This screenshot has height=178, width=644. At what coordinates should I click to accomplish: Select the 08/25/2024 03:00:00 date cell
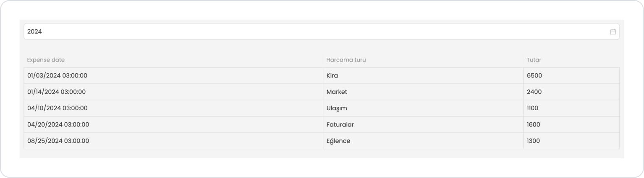click(x=173, y=141)
